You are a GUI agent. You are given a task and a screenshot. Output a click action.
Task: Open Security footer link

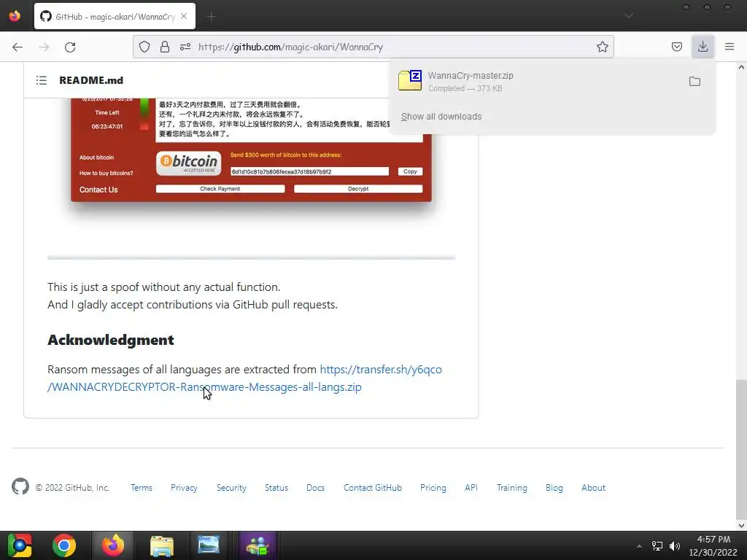click(x=231, y=488)
